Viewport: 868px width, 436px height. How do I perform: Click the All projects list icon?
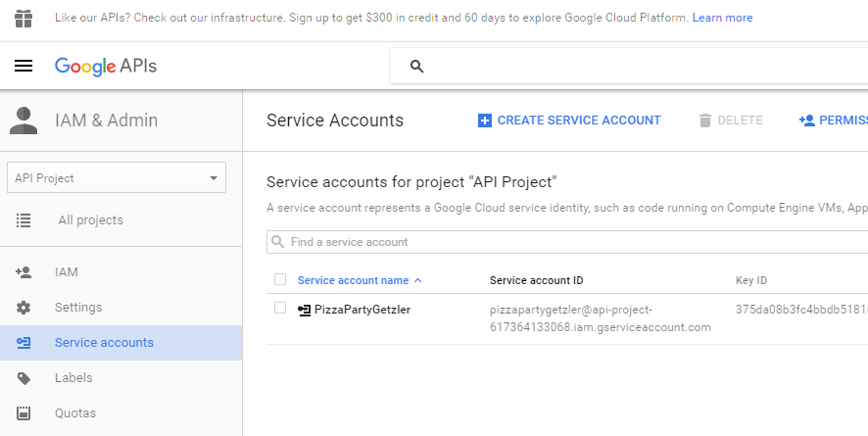pos(24,220)
